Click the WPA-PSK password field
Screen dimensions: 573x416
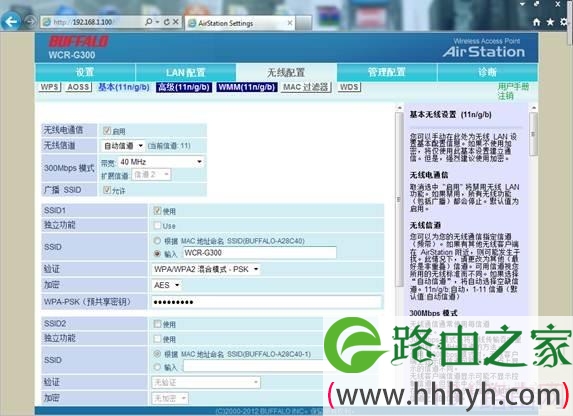[x=267, y=302]
